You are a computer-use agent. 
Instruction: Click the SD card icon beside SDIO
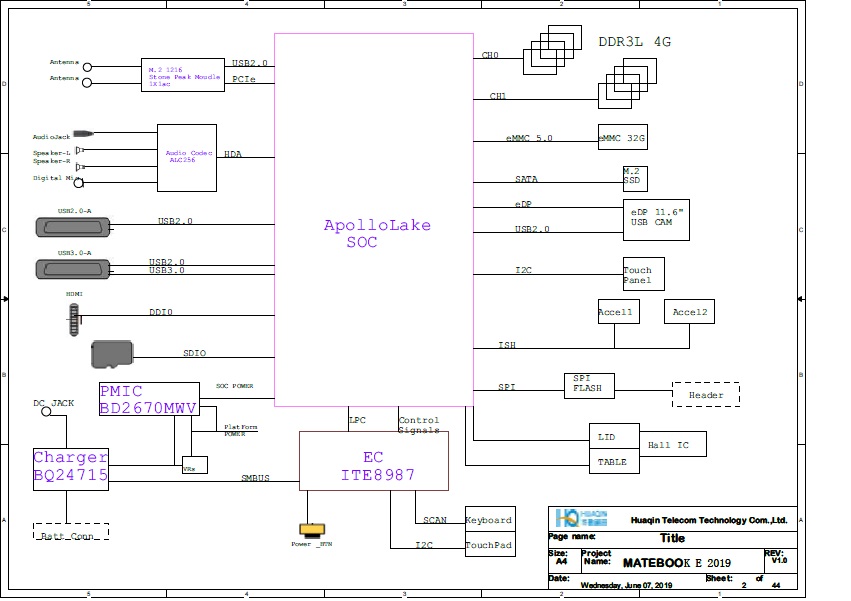tap(111, 354)
